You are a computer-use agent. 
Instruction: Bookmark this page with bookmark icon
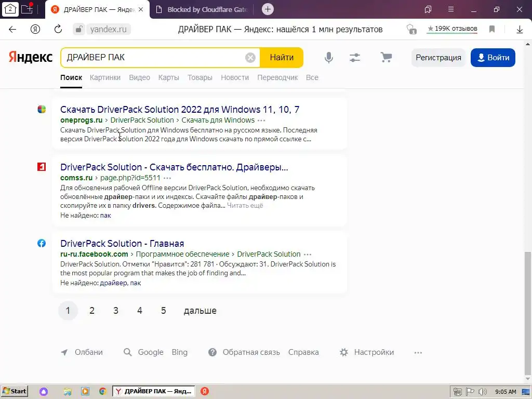pos(492,30)
